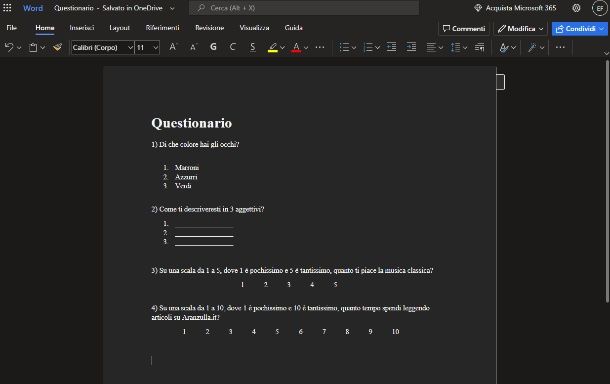Screen dimensions: 610x384
Task: Open the Settings gear icon
Action: pyautogui.click(x=576, y=8)
